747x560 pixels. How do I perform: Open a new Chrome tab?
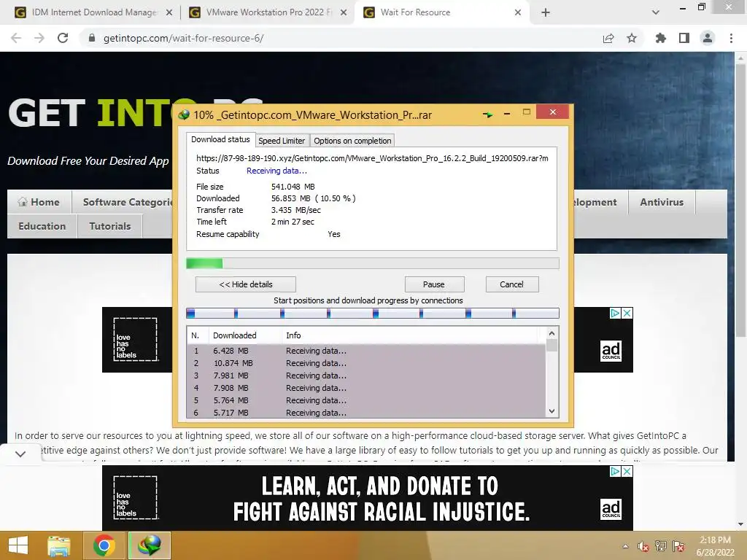(x=546, y=12)
